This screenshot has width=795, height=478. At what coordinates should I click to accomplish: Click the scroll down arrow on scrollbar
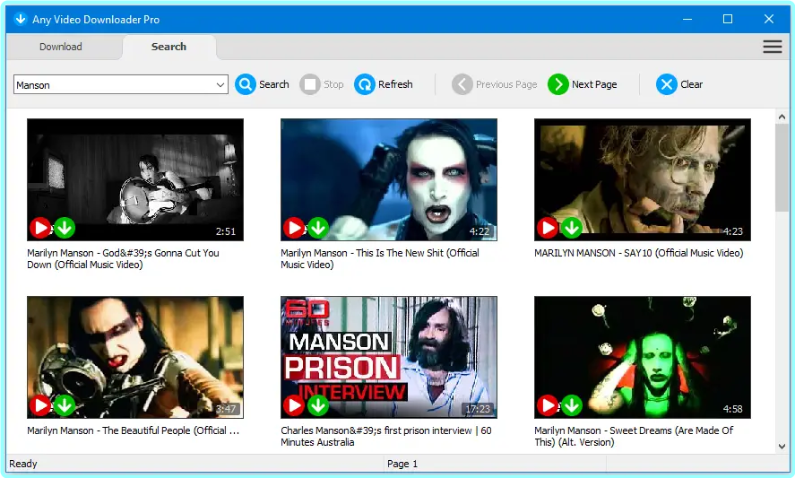tap(782, 446)
